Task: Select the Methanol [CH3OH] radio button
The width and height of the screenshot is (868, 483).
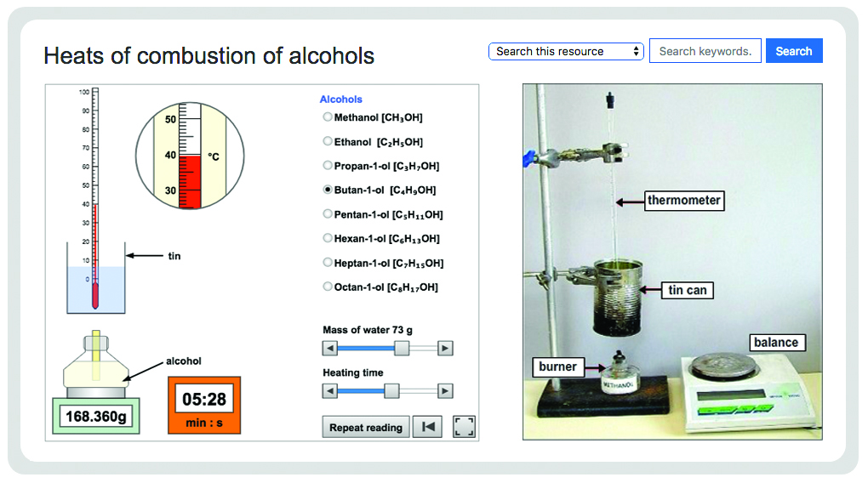Action: click(x=328, y=117)
